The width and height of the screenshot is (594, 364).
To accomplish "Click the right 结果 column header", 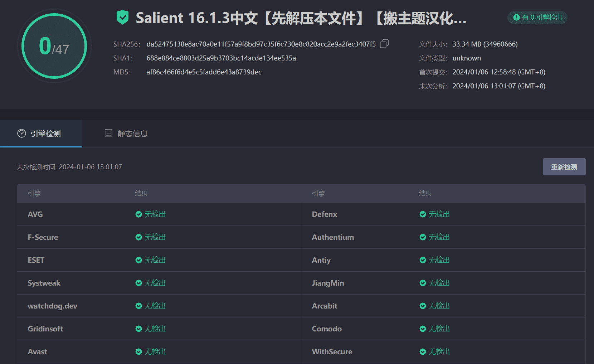I will tap(425, 193).
